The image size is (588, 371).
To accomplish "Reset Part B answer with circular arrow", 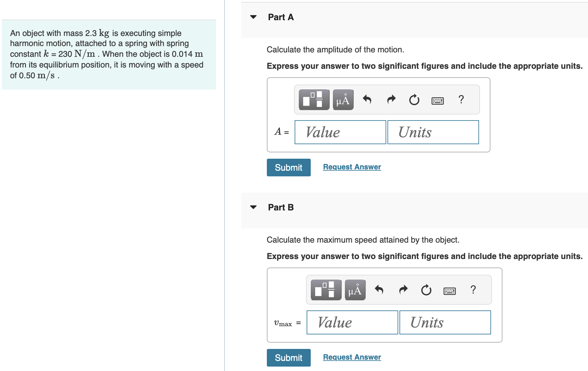I will 426,290.
